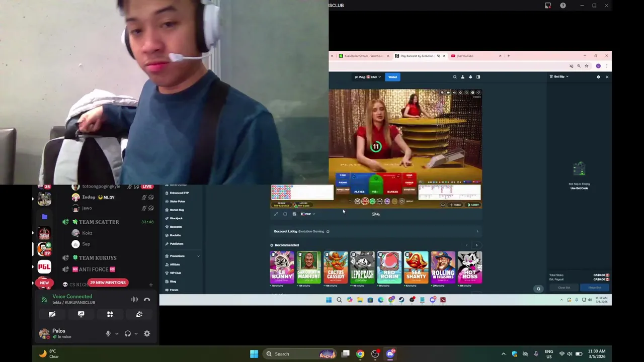Image resolution: width=644 pixels, height=362 pixels.
Task: Start an activity in Discord voice panel
Action: 110,314
